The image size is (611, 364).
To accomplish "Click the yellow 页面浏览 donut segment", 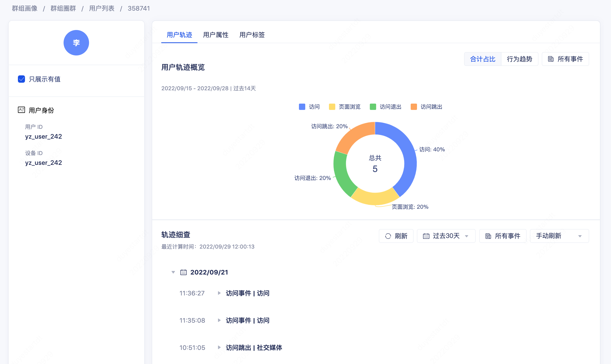I will coord(375,198).
